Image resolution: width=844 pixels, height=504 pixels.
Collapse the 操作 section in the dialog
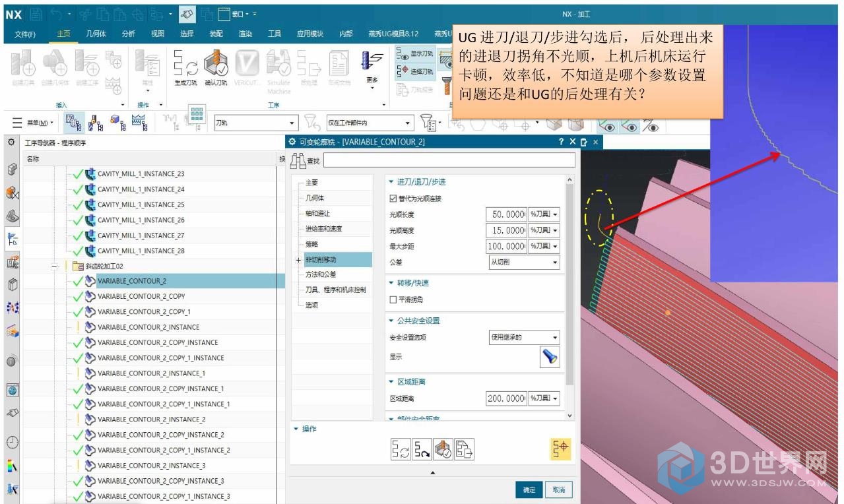[296, 429]
